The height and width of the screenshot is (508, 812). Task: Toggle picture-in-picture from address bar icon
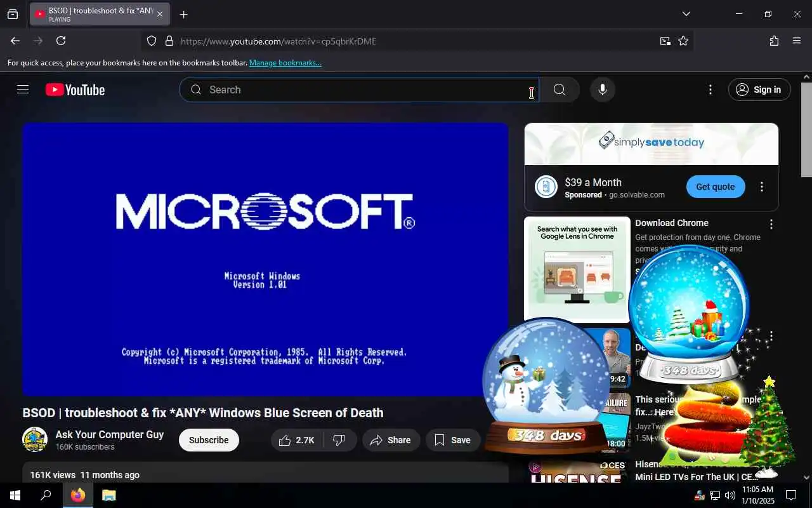tap(665, 41)
